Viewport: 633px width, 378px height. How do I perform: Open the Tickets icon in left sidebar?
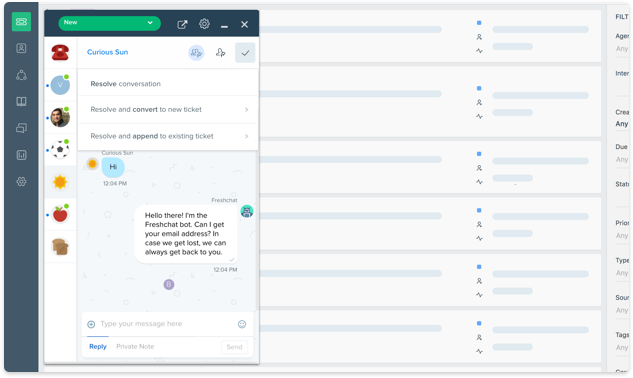[x=21, y=22]
